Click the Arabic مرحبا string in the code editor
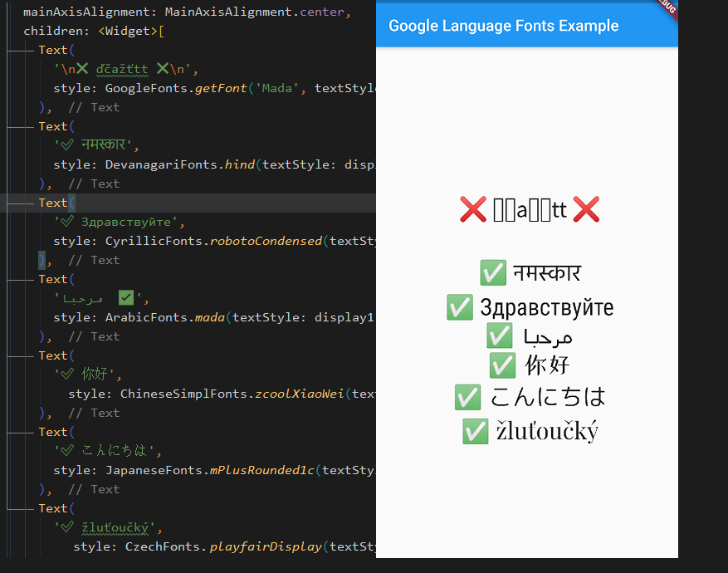The height and width of the screenshot is (573, 728). point(83,298)
